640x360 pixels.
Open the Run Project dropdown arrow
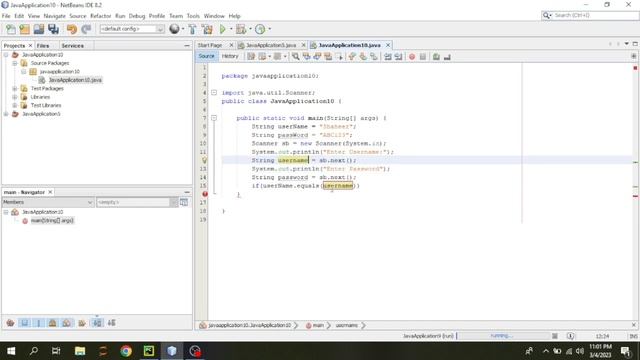(x=231, y=29)
